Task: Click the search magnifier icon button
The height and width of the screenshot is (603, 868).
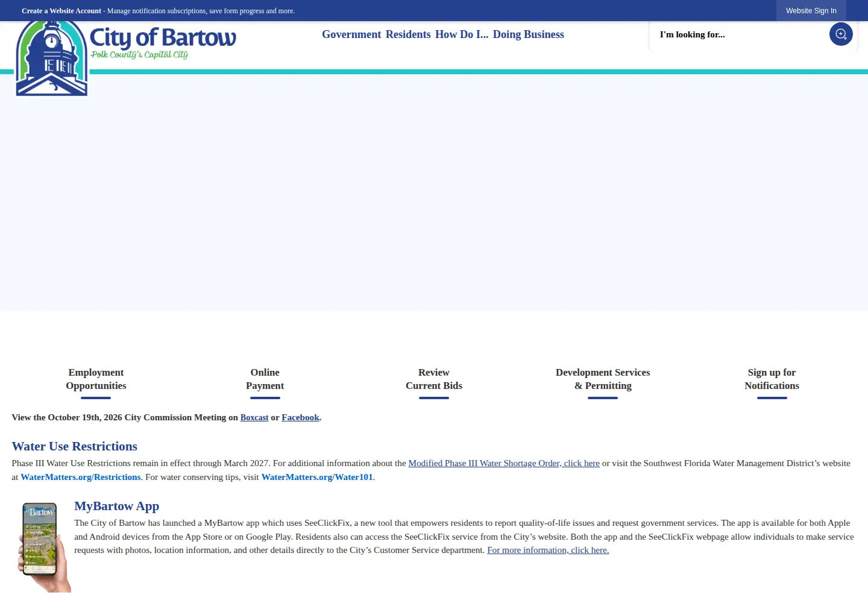Action: [841, 34]
